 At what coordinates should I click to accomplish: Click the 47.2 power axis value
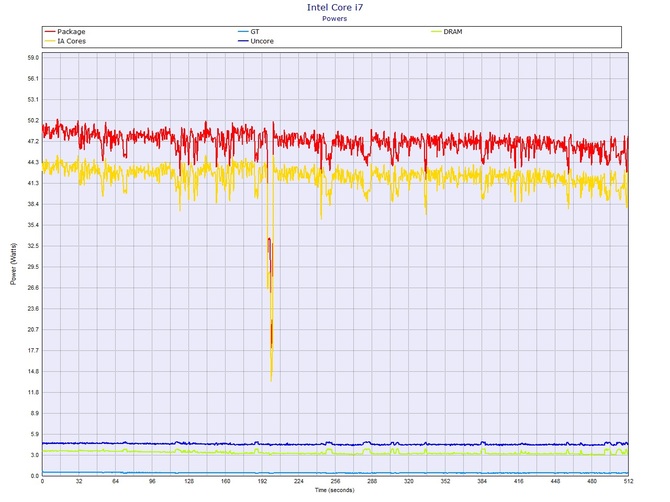coord(33,141)
